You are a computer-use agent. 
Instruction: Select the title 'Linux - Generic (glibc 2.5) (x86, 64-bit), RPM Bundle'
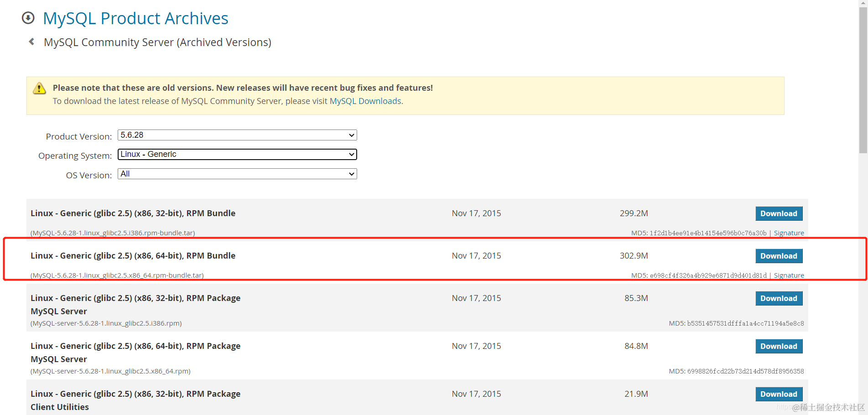[x=133, y=256]
